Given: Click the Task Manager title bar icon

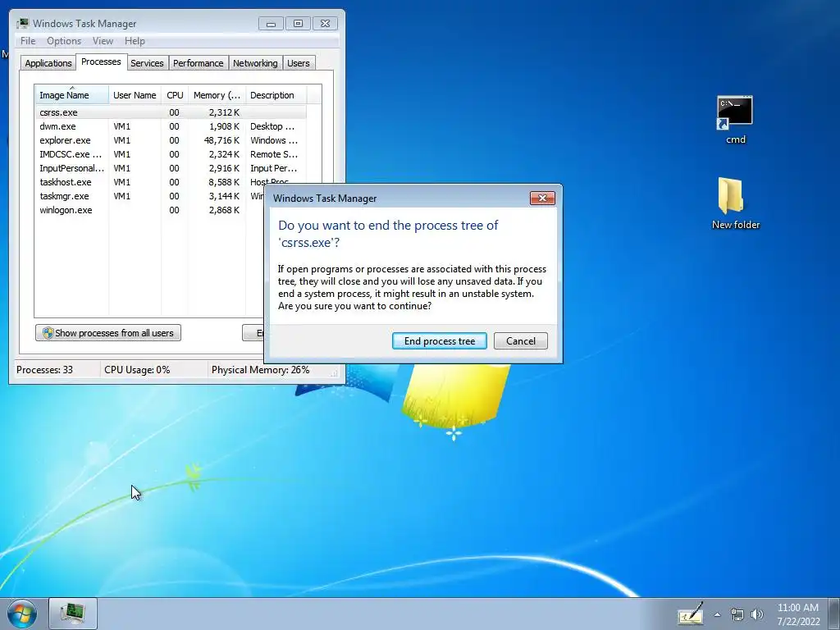Looking at the screenshot, I should pyautogui.click(x=22, y=24).
